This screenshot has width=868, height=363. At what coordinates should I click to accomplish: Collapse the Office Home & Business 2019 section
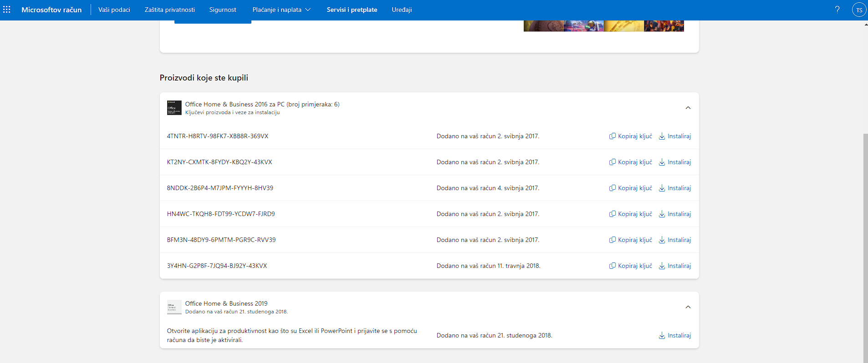click(688, 307)
